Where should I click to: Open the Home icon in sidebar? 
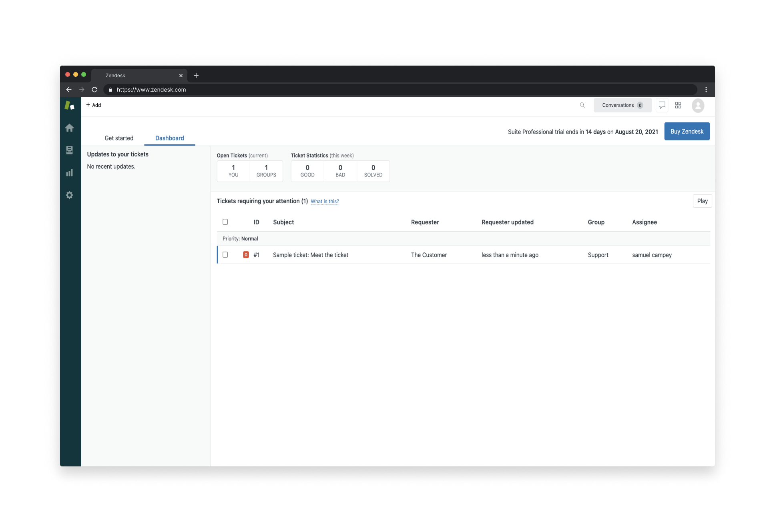pyautogui.click(x=69, y=128)
